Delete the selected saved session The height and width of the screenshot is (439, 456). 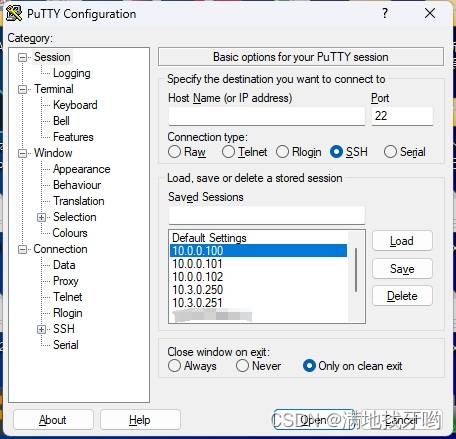pos(402,296)
